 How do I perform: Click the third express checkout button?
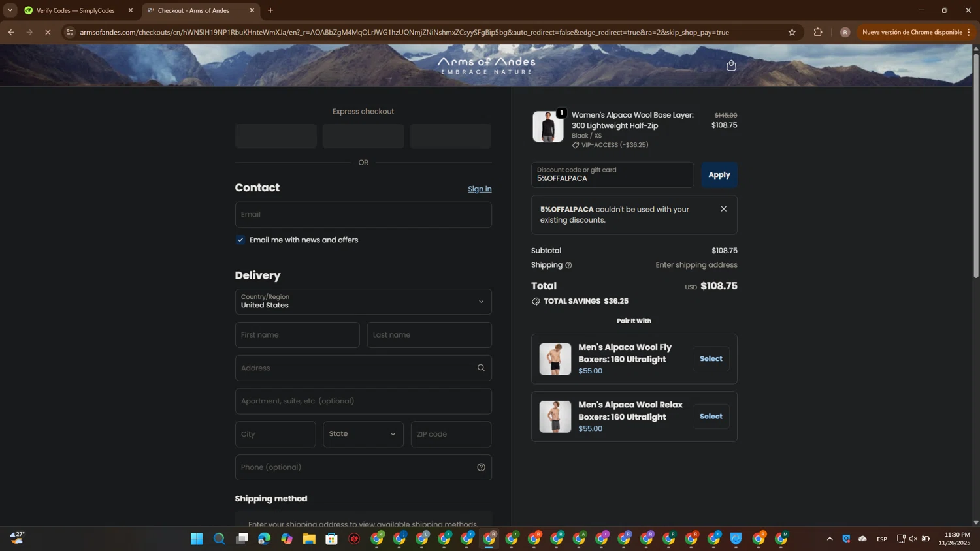click(x=451, y=136)
